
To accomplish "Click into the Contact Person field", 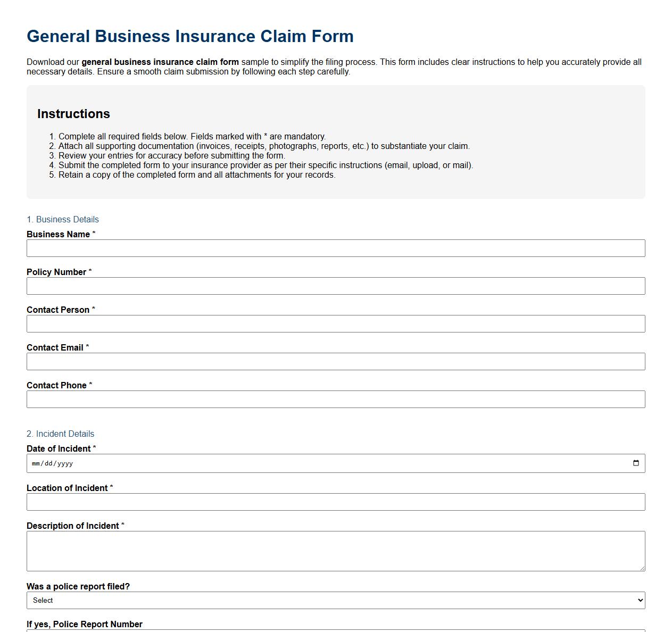I will click(336, 323).
